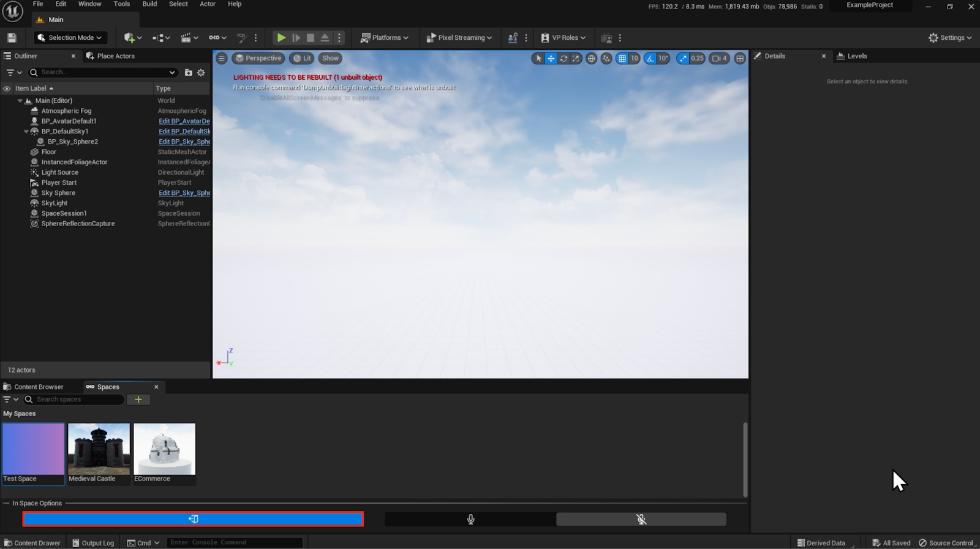The width and height of the screenshot is (980, 549).
Task: Select the rotate gizmo tool in the viewport
Action: pos(563,58)
